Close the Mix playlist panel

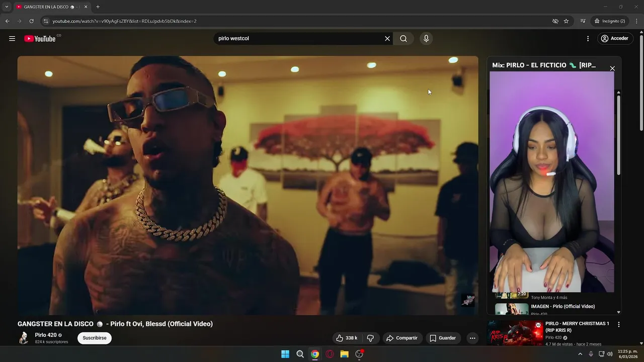tap(612, 68)
